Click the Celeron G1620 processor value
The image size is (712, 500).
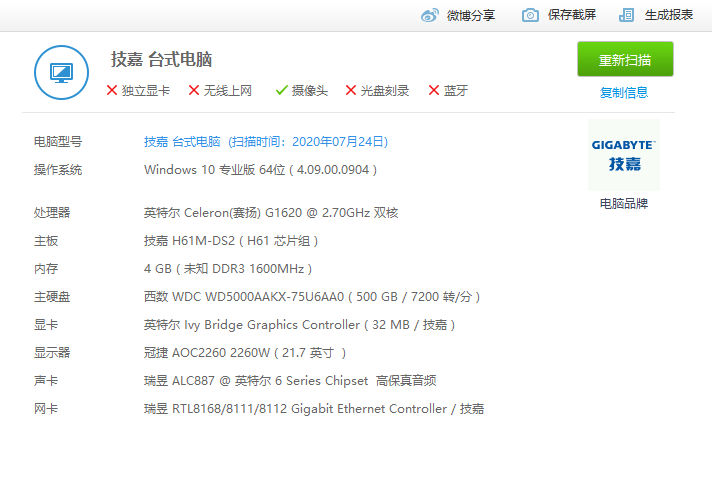(271, 213)
